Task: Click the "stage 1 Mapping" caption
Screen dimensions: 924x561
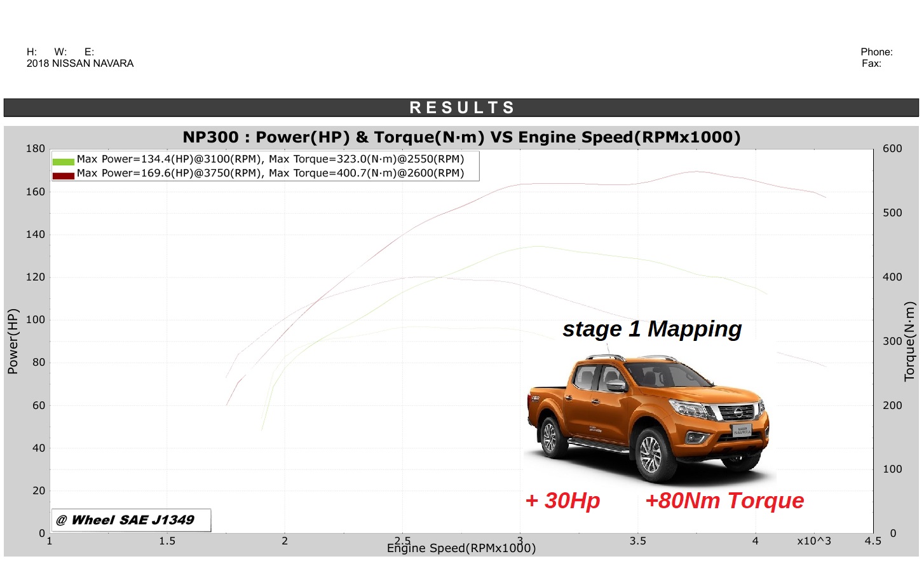Action: coord(652,329)
